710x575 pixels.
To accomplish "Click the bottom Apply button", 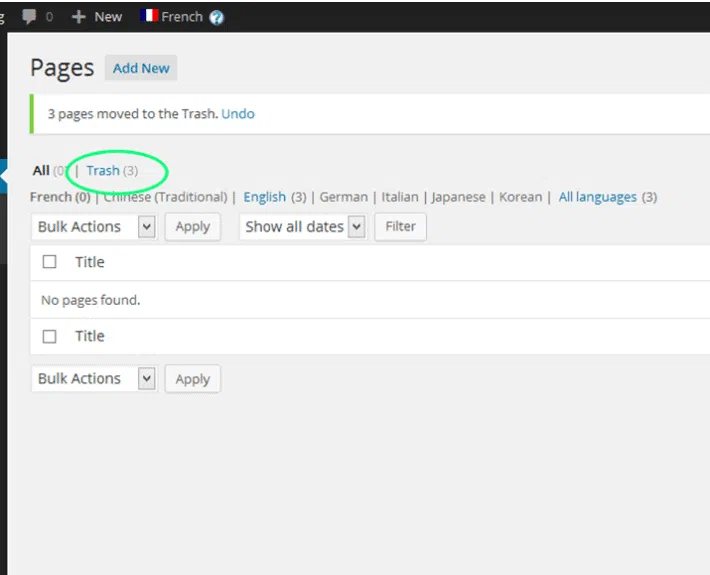I will pos(192,379).
